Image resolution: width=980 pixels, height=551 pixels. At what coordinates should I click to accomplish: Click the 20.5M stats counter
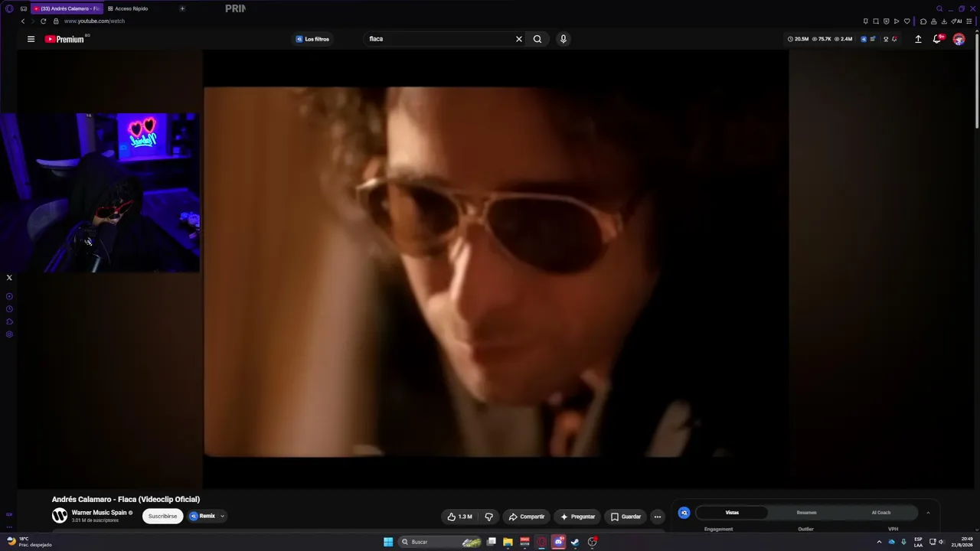pos(799,39)
